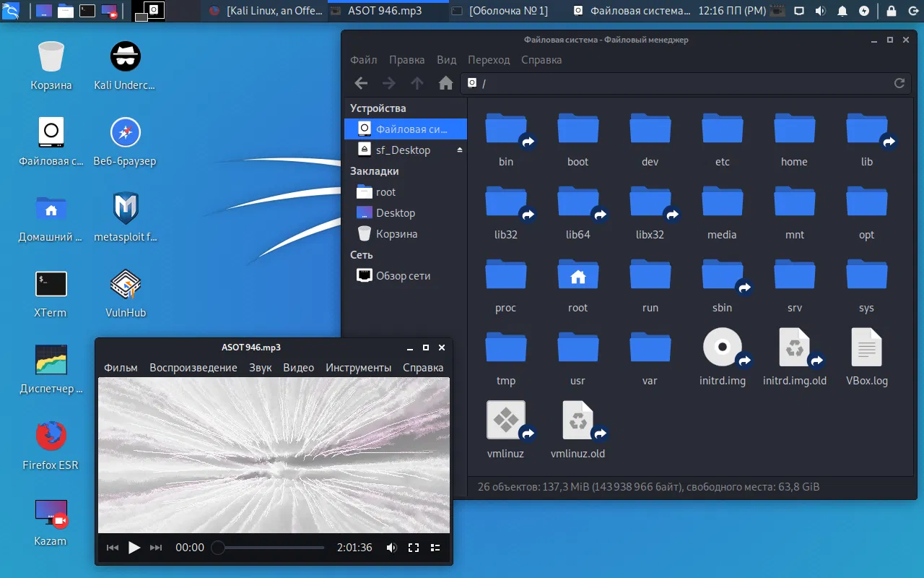The height and width of the screenshot is (578, 924).
Task: Toggle fullscreen in the media player
Action: point(414,548)
